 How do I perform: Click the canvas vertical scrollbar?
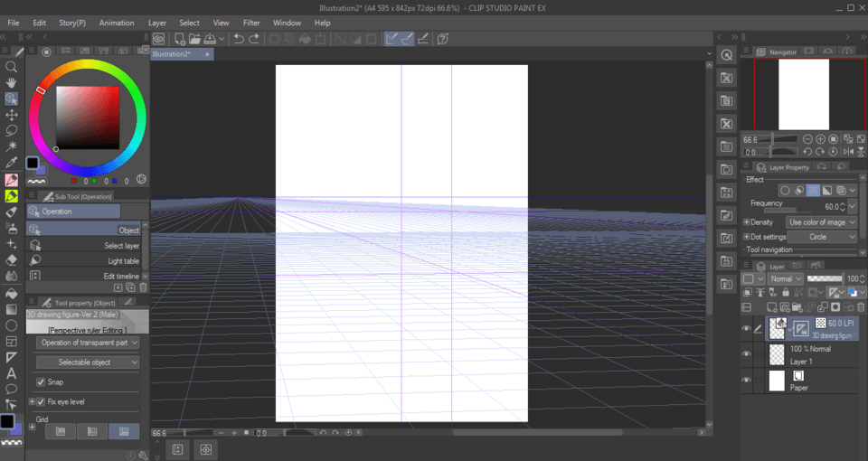pyautogui.click(x=709, y=243)
